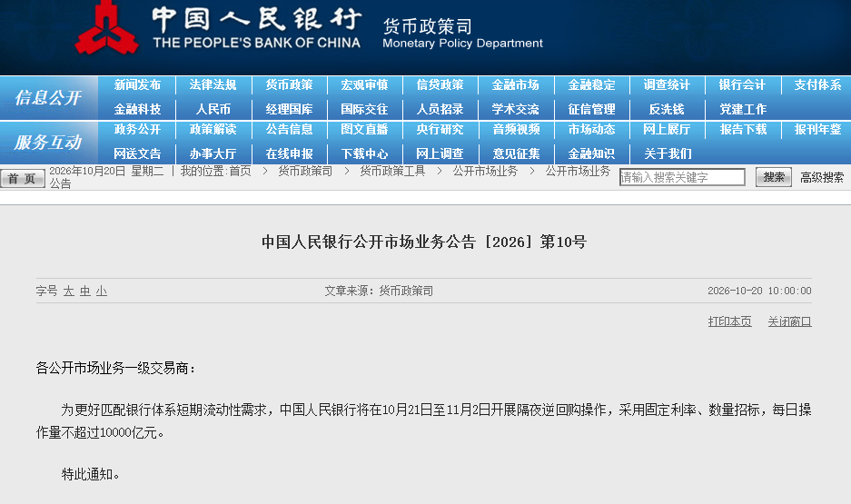Go to 调查统计 section

click(x=667, y=85)
